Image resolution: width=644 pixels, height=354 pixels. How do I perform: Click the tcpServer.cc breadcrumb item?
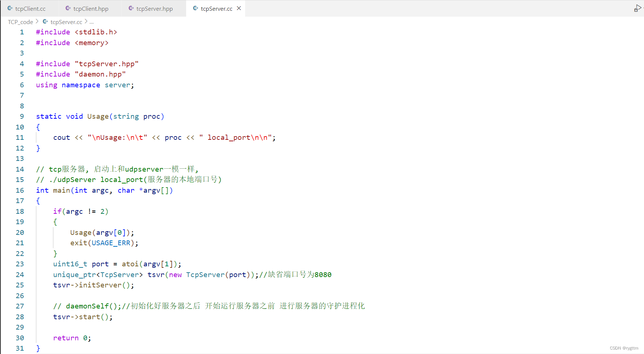tap(66, 22)
